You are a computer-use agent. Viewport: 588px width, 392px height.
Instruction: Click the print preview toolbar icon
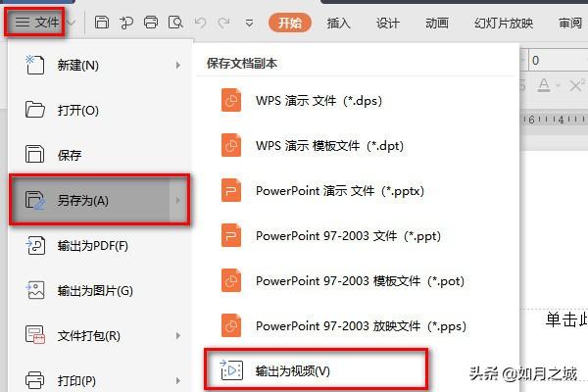click(x=175, y=23)
